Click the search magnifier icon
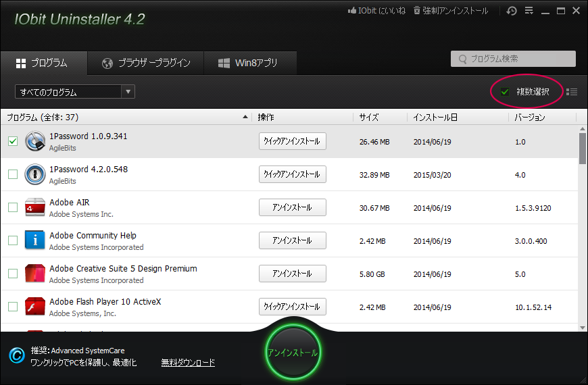The height and width of the screenshot is (385, 588). point(463,59)
